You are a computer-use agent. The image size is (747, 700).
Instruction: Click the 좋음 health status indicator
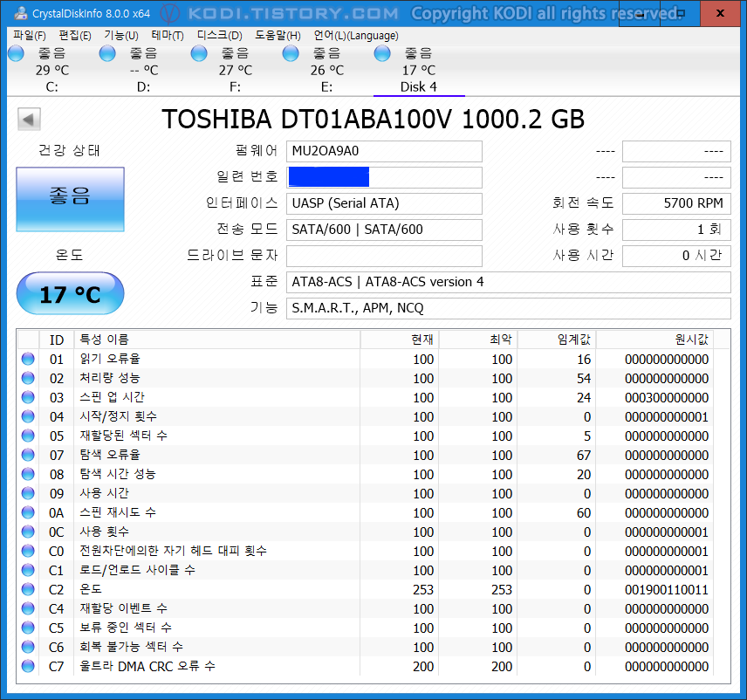69,199
